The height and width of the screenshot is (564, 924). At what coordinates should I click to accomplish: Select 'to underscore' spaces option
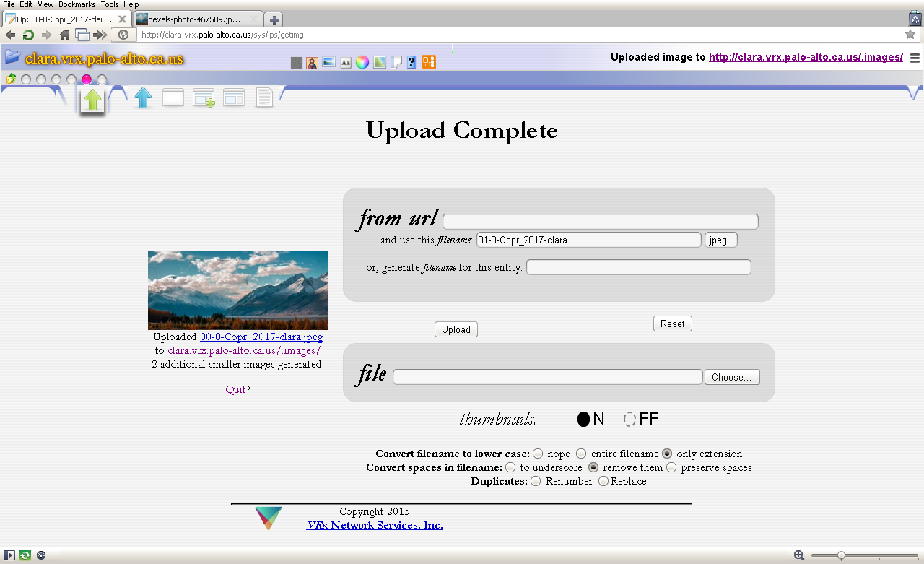click(x=510, y=467)
